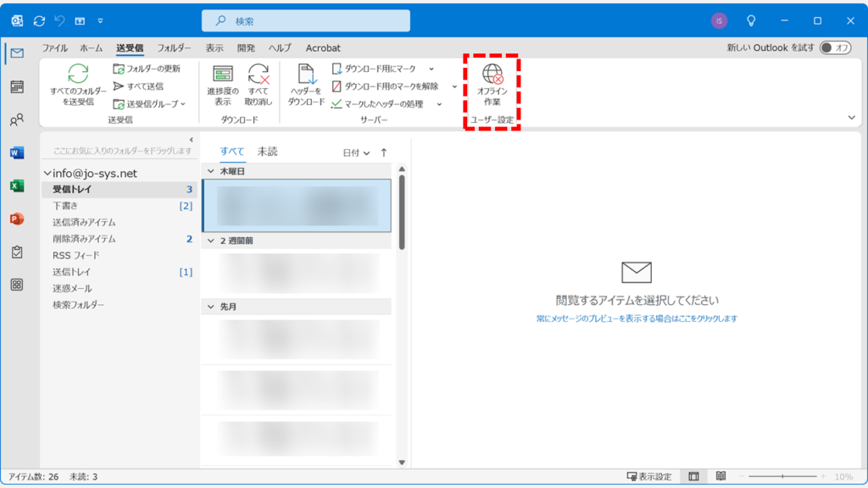
Task: Open 日付 sort dropdown
Action: pyautogui.click(x=356, y=152)
